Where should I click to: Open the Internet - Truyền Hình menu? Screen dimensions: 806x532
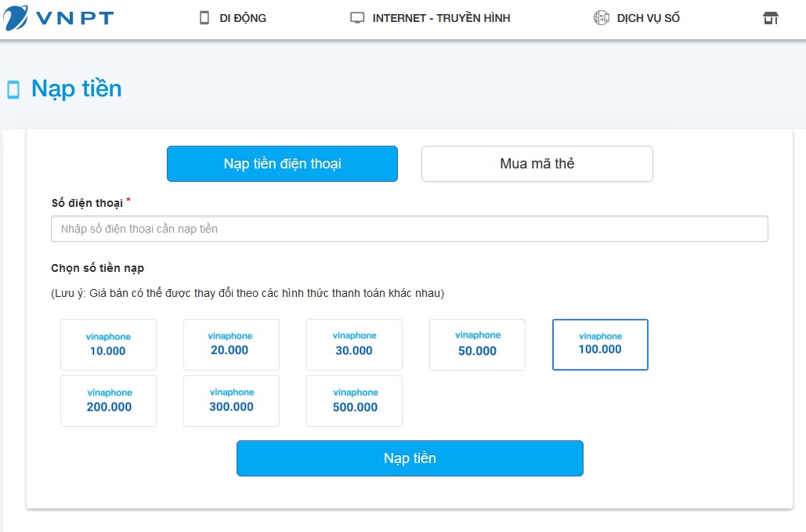tap(441, 18)
